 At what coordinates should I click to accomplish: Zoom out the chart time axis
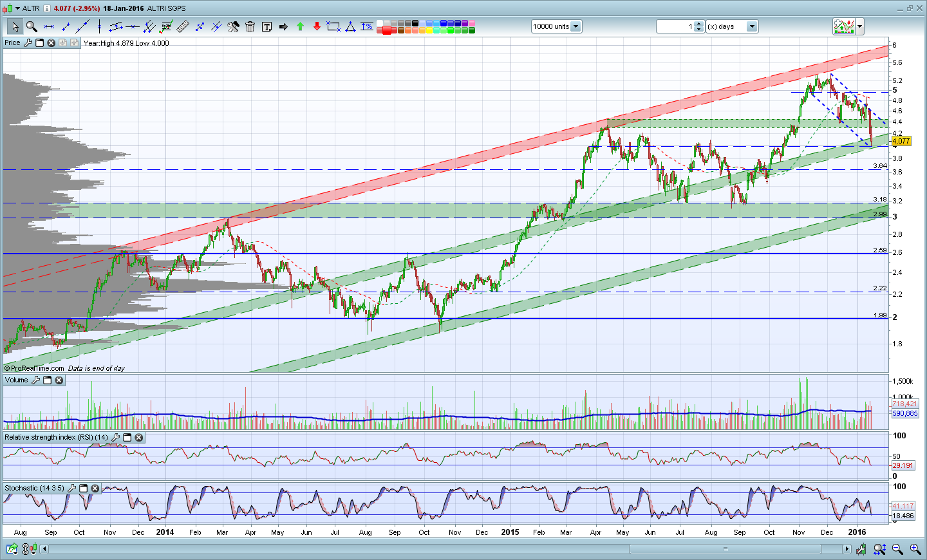coord(897,549)
